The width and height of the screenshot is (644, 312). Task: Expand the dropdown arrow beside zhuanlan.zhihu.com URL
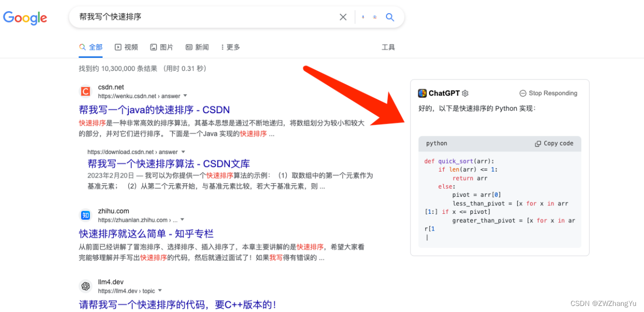tap(182, 220)
